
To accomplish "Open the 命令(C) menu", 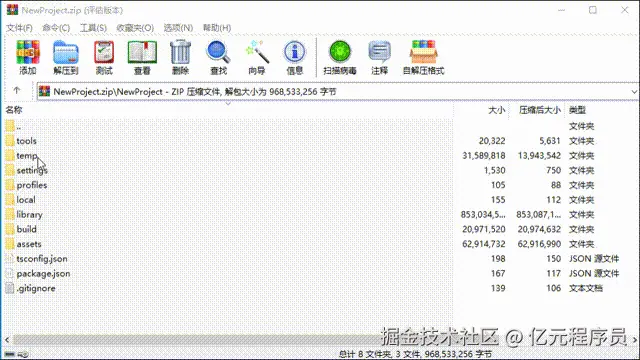I will point(56,28).
